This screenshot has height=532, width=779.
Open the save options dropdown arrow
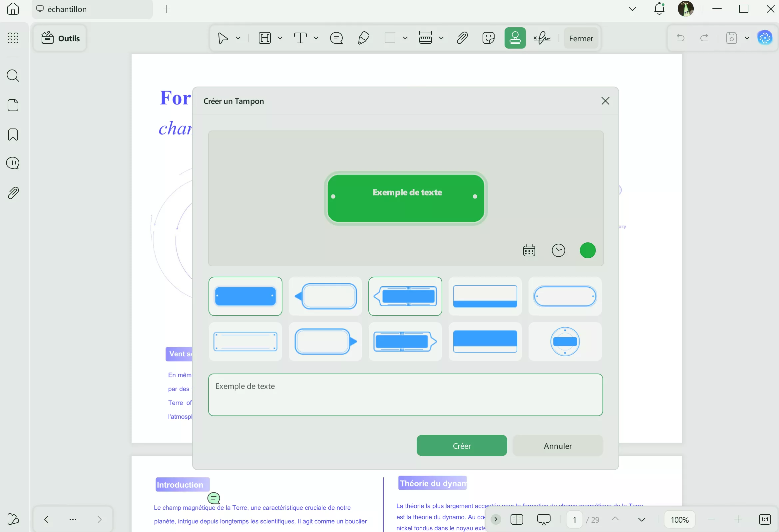747,38
